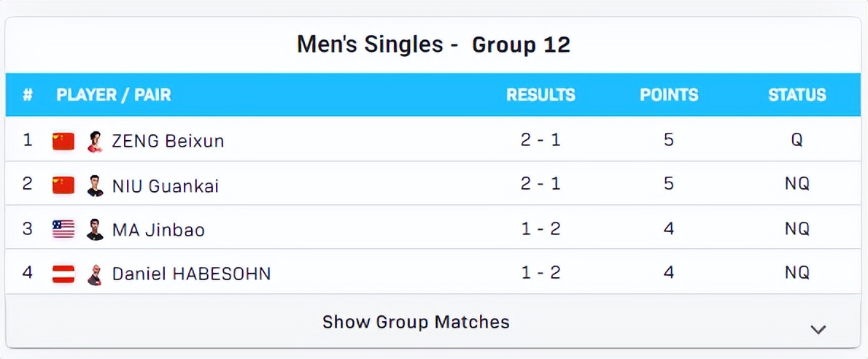Select MA Jinbao player name
The height and width of the screenshot is (359, 868).
pyautogui.click(x=158, y=230)
